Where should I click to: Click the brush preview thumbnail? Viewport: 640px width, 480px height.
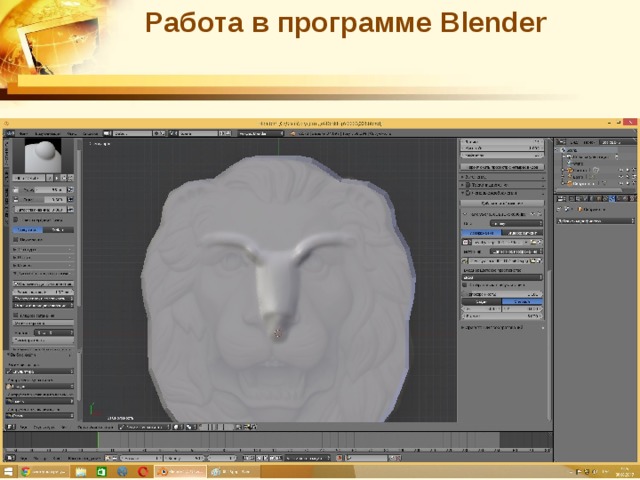coord(43,156)
